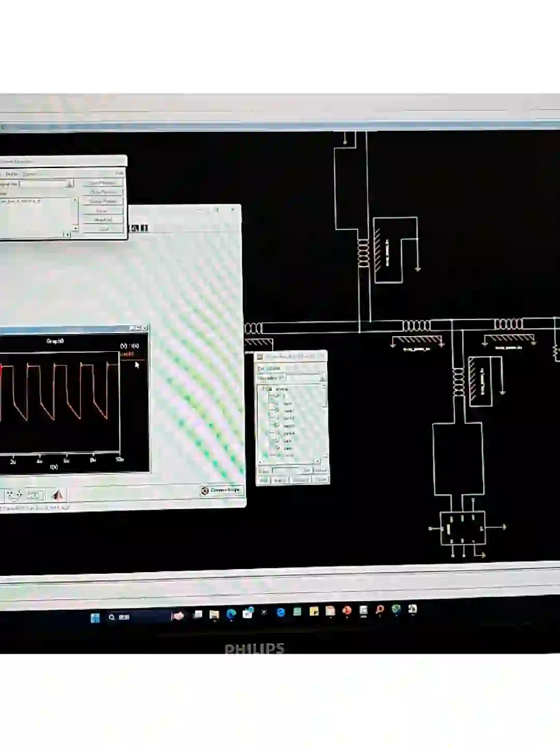This screenshot has width=560, height=747.
Task: Select the horizontal coil left of the T-junction
Action: pos(417,325)
